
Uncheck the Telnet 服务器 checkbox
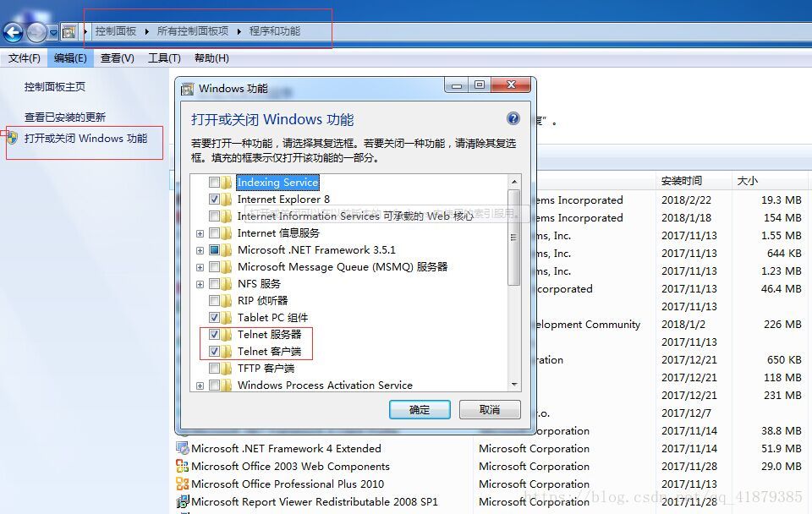pos(214,335)
